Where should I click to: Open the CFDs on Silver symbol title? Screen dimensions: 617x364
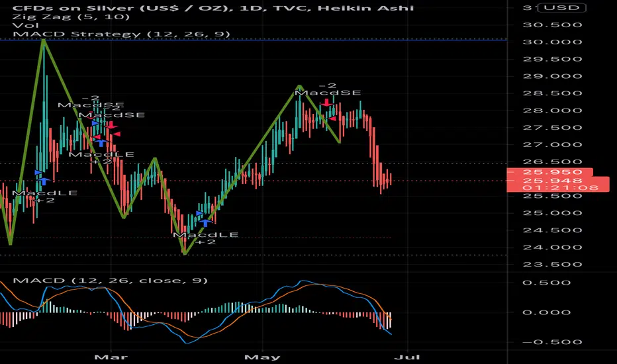[x=213, y=7]
